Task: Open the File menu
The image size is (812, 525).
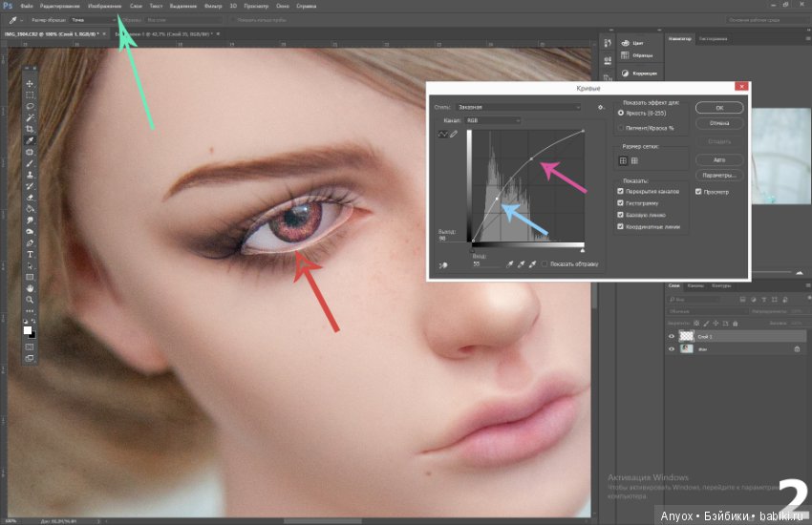Action: click(27, 7)
